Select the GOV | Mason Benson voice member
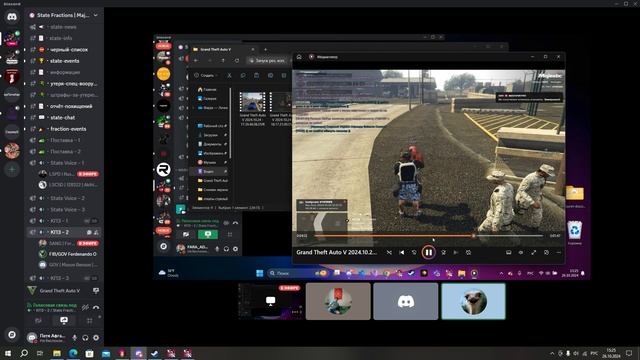Screen dimensions: 640x360 [68, 264]
